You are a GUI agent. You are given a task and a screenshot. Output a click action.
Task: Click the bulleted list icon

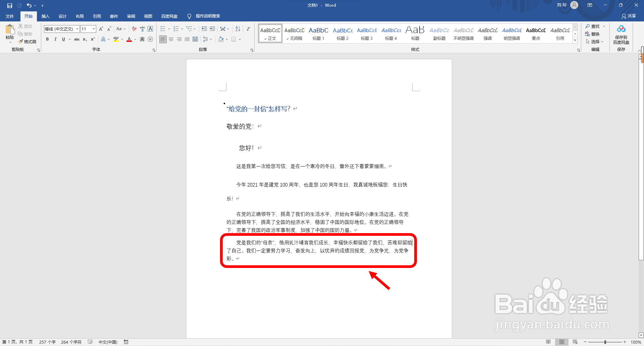(163, 29)
